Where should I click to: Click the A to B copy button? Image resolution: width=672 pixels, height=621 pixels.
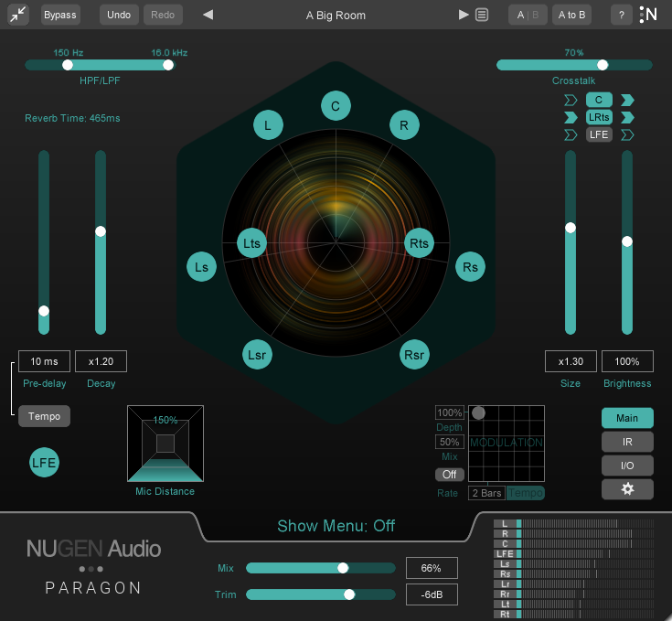click(572, 15)
